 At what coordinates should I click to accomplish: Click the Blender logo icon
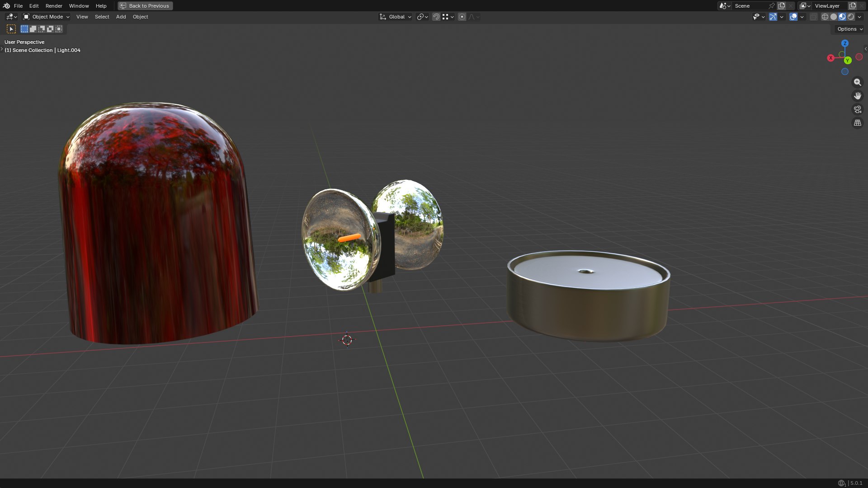point(6,6)
